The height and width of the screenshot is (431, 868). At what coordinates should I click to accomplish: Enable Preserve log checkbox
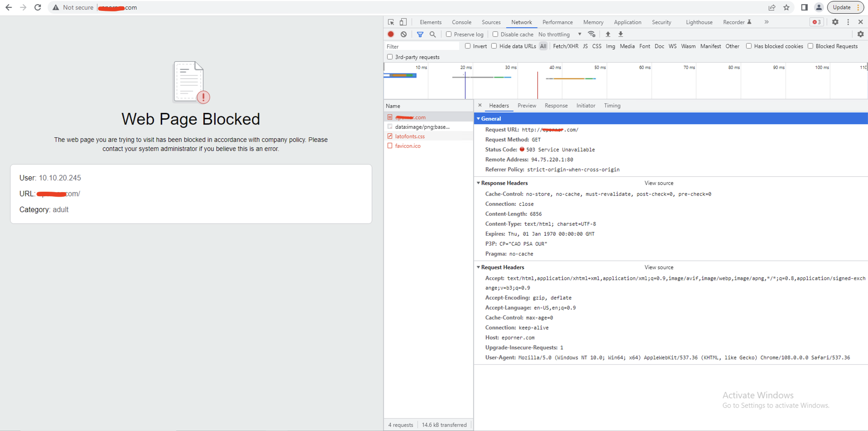pyautogui.click(x=449, y=34)
